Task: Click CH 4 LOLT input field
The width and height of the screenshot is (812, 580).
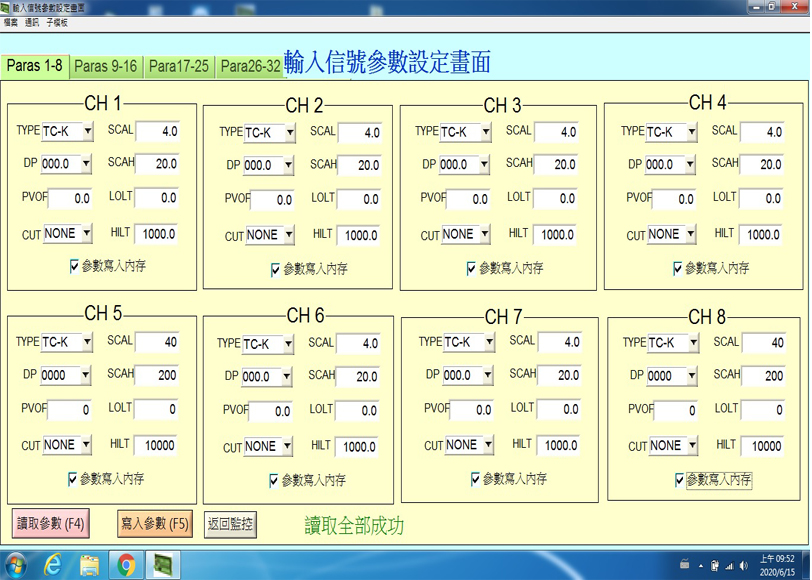Action: click(x=761, y=198)
